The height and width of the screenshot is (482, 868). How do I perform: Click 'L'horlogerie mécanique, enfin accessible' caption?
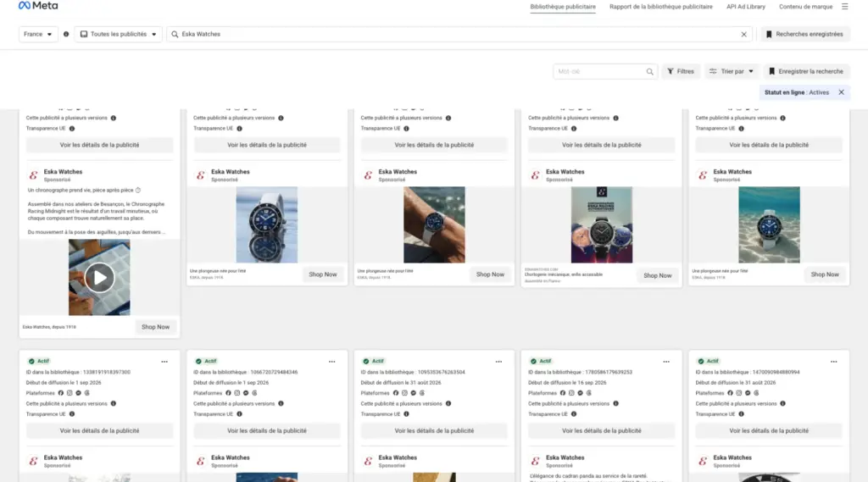click(x=564, y=274)
